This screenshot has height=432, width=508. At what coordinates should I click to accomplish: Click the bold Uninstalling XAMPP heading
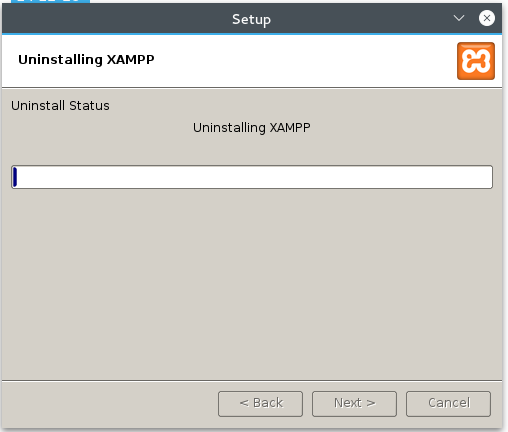[x=86, y=60]
